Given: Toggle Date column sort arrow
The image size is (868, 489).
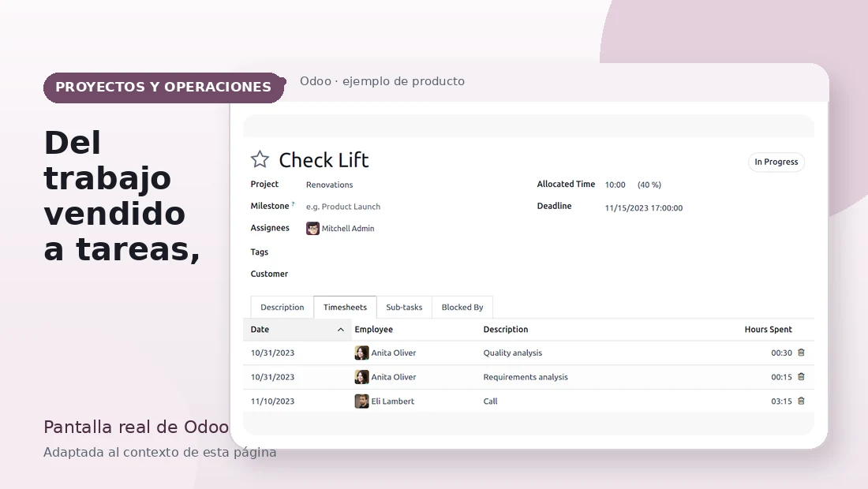Looking at the screenshot, I should coord(340,330).
